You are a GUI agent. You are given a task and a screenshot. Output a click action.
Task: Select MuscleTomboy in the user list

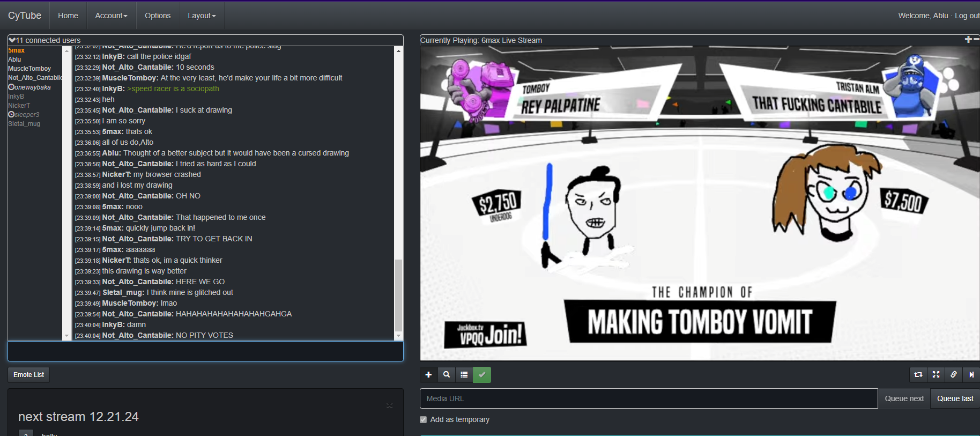[x=29, y=69]
